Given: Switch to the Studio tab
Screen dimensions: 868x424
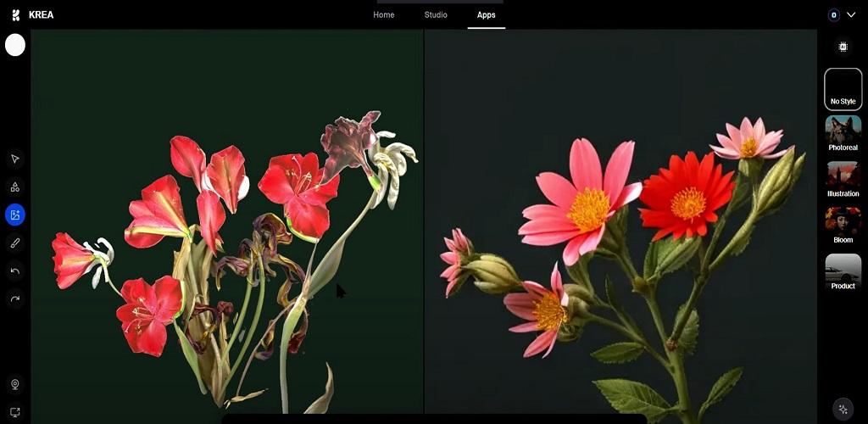Looking at the screenshot, I should [436, 15].
